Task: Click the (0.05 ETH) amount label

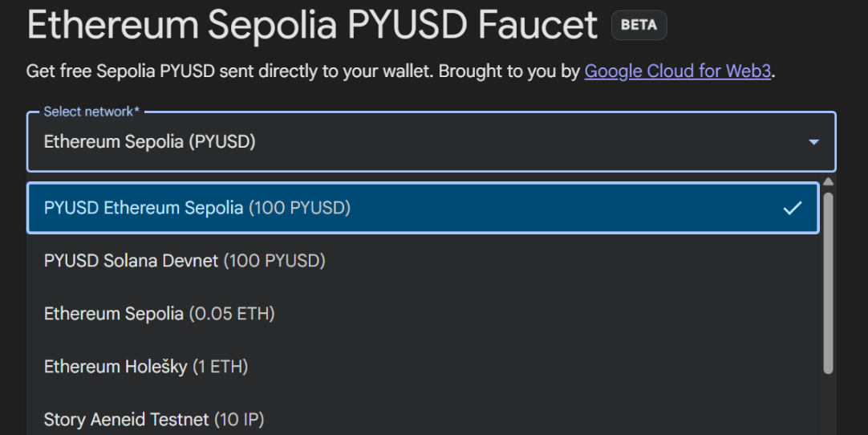Action: (232, 314)
